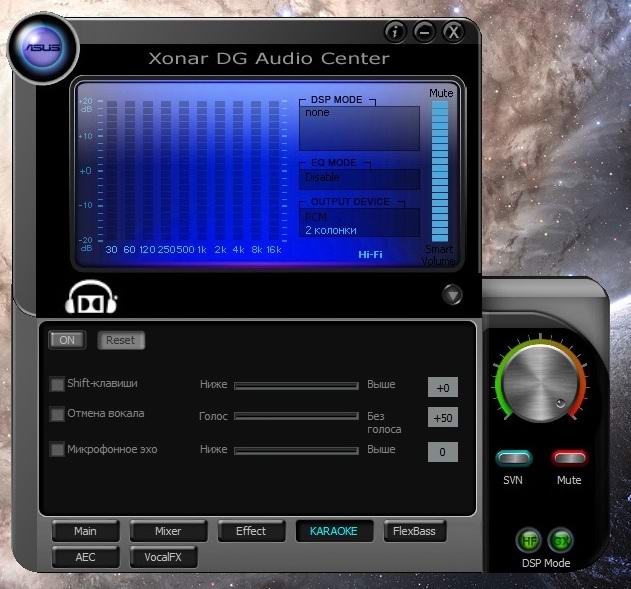Click the Shift-клавиши value field showing +0
Screen dimensions: 631x589
coord(442,387)
